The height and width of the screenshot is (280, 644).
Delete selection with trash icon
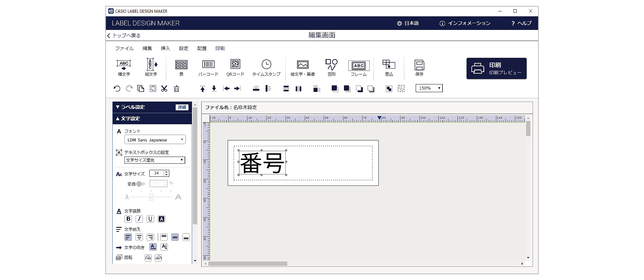point(176,89)
